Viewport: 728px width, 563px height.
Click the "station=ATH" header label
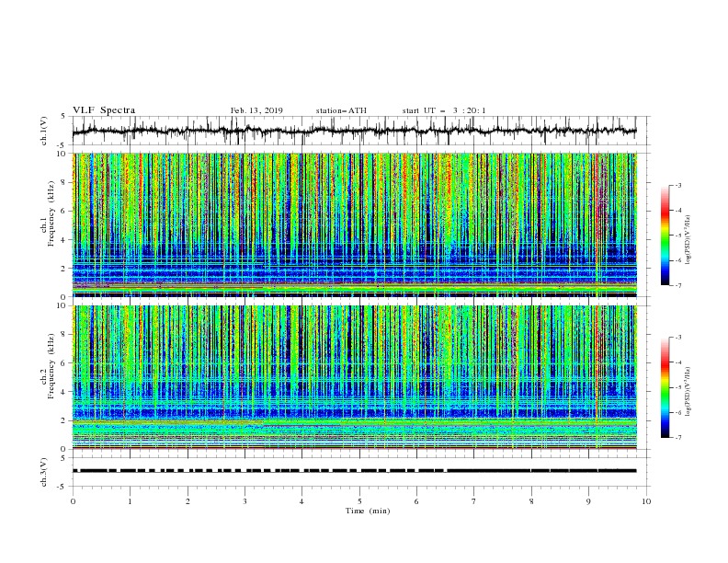pos(341,110)
